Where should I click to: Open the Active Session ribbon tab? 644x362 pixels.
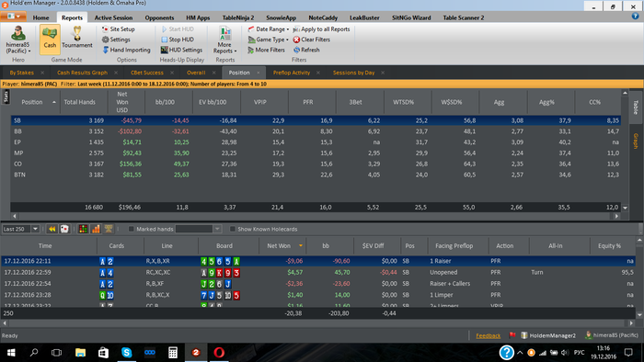click(x=113, y=17)
